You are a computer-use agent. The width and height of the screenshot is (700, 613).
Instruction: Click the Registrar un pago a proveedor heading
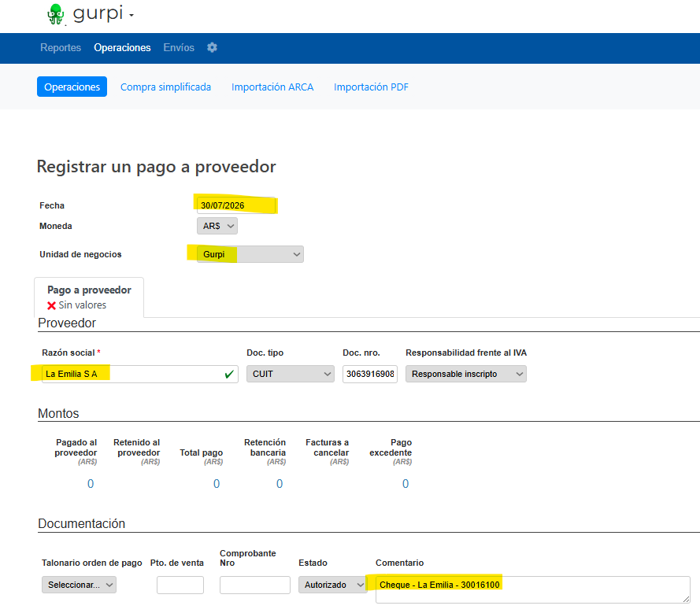click(x=156, y=166)
